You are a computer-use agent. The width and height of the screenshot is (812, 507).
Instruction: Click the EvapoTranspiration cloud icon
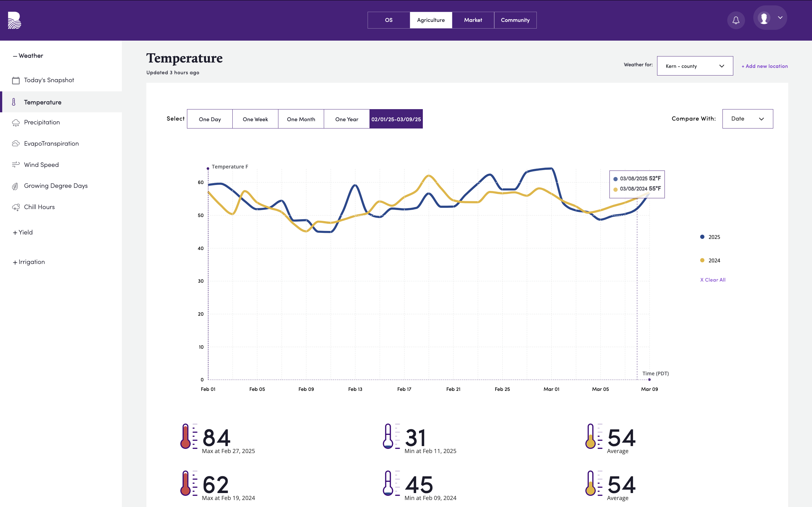(x=16, y=143)
